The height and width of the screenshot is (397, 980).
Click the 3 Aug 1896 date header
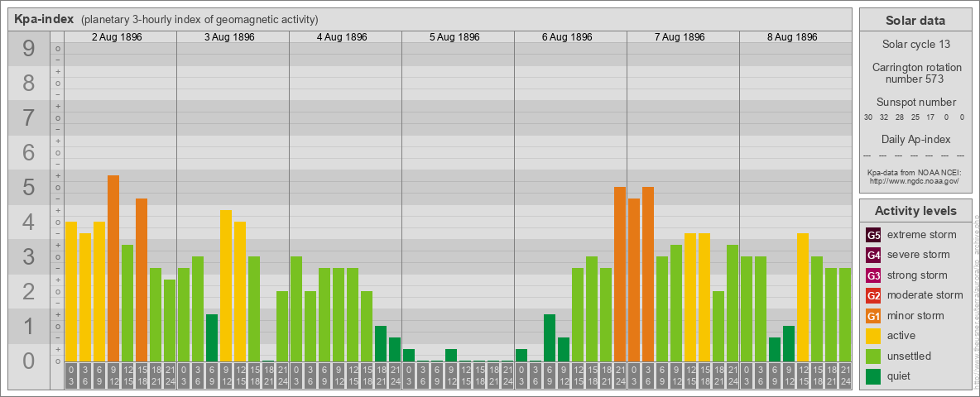229,37
